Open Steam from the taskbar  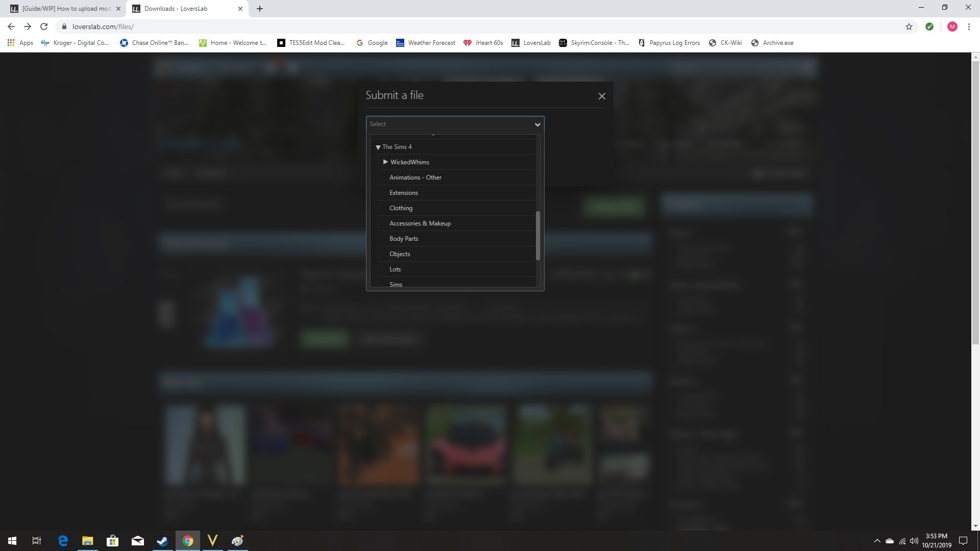tap(162, 541)
